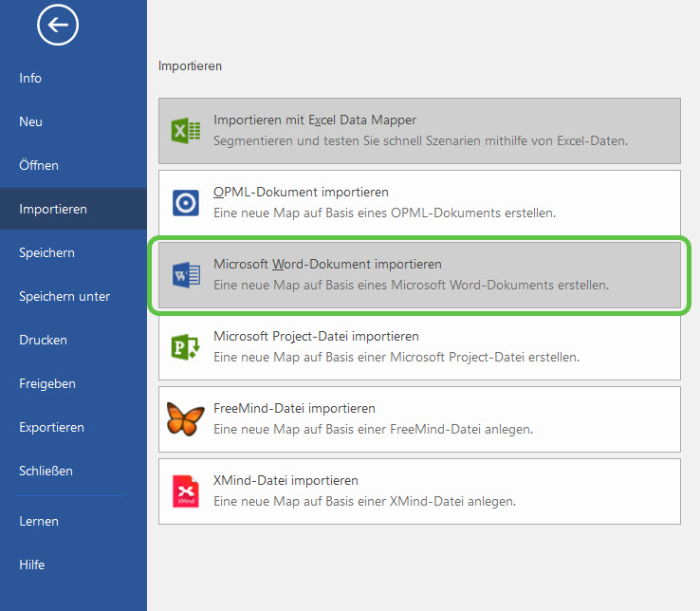Select Importieren in the sidebar
The width and height of the screenshot is (700, 611).
pyautogui.click(x=73, y=209)
